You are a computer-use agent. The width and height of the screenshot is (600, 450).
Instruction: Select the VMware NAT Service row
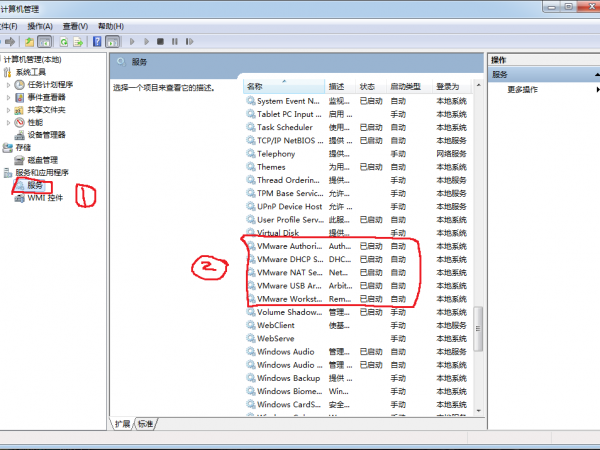(289, 272)
